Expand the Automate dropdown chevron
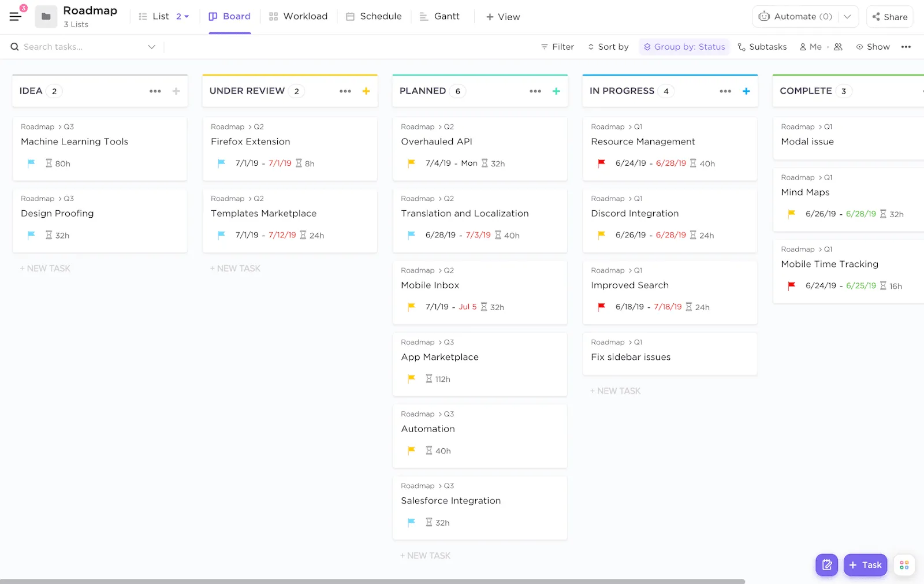 click(847, 16)
